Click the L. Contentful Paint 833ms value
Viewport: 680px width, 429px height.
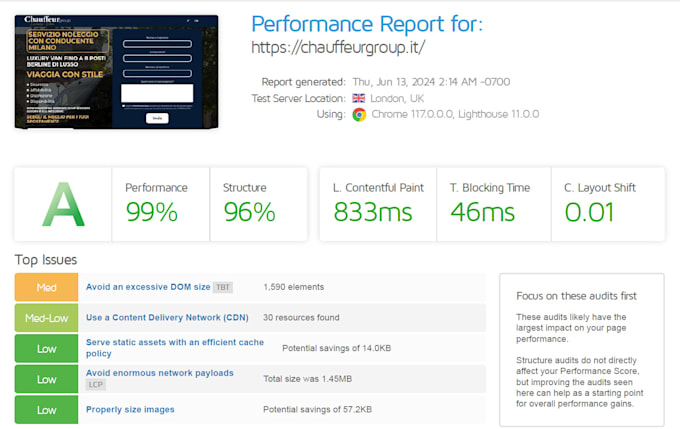[x=373, y=212]
